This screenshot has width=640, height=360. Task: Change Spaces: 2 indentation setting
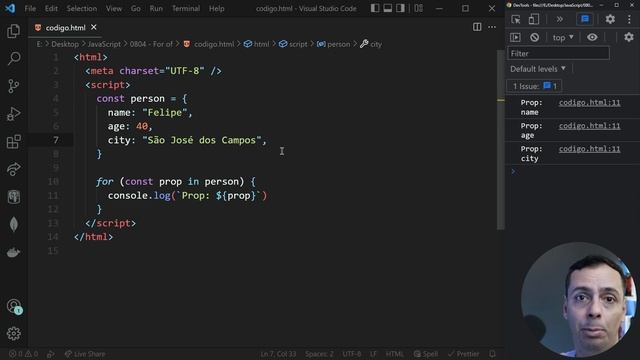[x=319, y=354]
